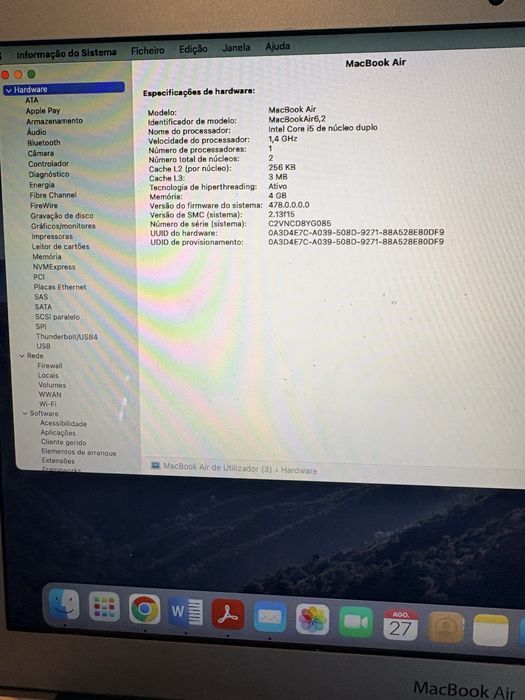Select Gráficos/monitores in the sidebar

[63, 226]
